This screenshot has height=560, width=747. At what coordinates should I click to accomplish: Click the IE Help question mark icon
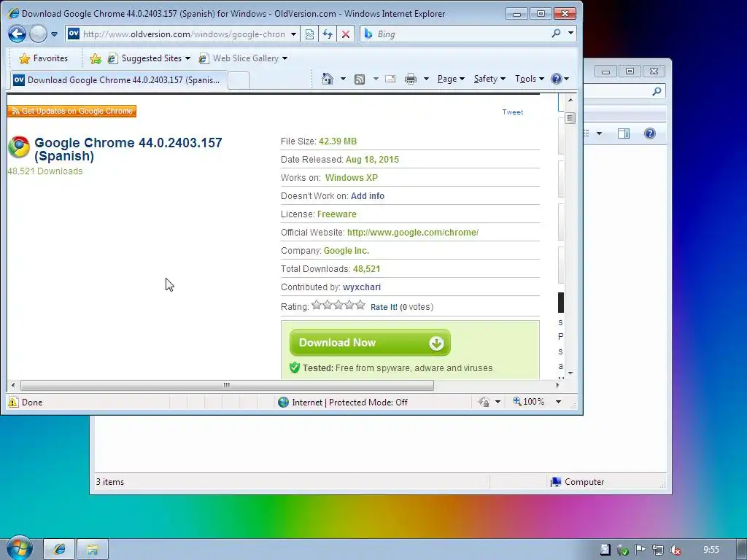557,79
